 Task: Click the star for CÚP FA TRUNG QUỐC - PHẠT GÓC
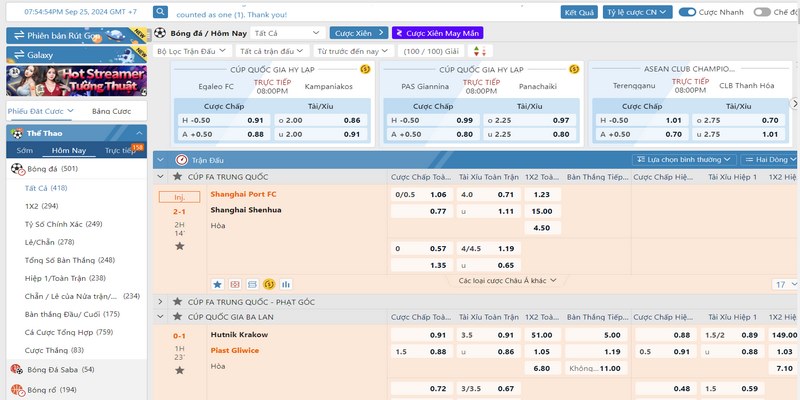coord(177,302)
